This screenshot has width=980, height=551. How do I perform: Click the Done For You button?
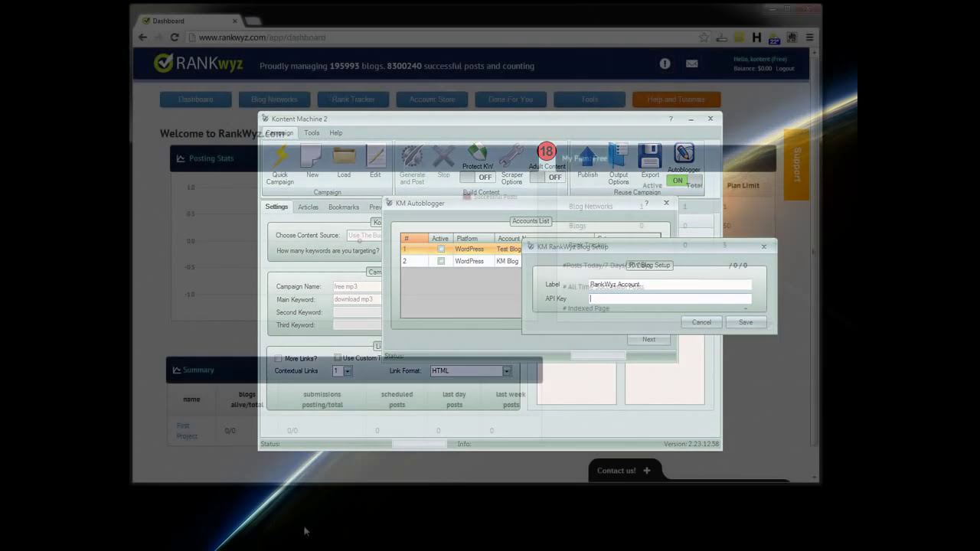click(511, 99)
